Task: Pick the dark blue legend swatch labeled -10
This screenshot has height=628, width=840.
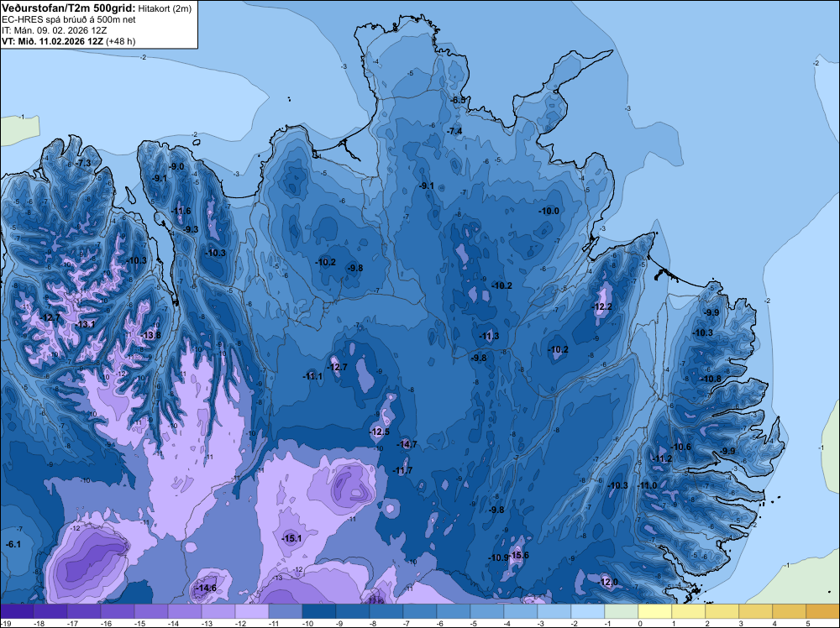Action: [x=318, y=611]
